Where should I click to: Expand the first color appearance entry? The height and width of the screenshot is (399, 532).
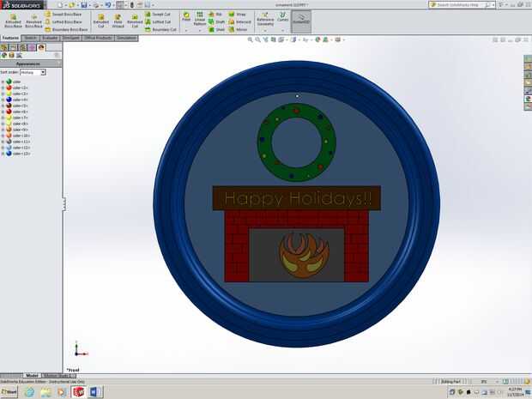[3, 82]
